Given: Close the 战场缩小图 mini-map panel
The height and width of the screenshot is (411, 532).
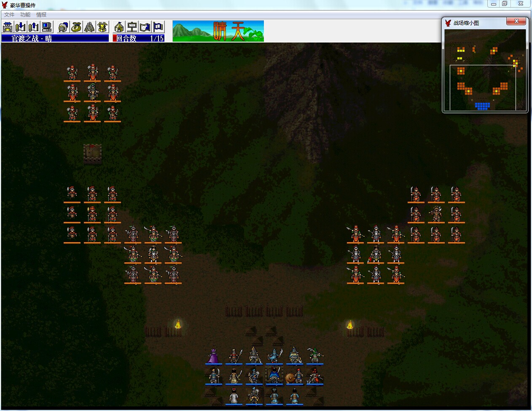Looking at the screenshot, I should click(516, 21).
